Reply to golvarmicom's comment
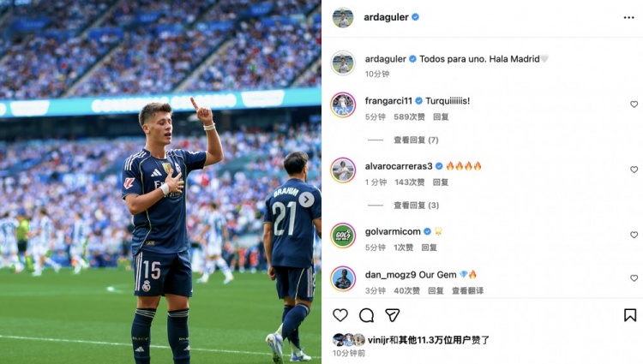Viewport: 643px width, 364px height. pyautogui.click(x=429, y=248)
